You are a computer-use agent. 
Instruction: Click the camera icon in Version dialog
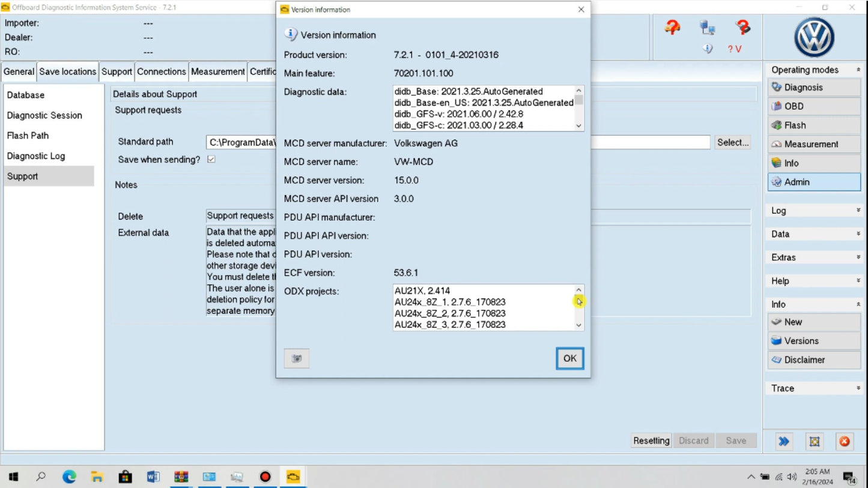pyautogui.click(x=296, y=358)
